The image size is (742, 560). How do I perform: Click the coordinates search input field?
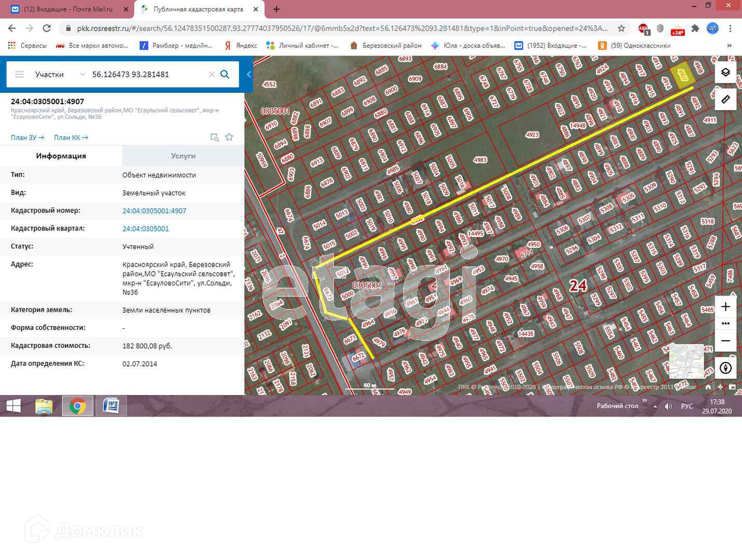pyautogui.click(x=148, y=74)
